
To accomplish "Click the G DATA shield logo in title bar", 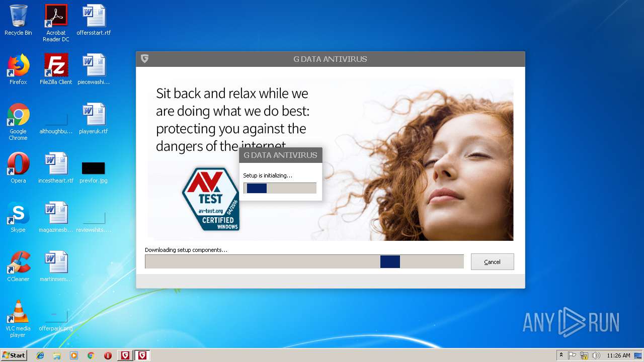I will [x=144, y=59].
